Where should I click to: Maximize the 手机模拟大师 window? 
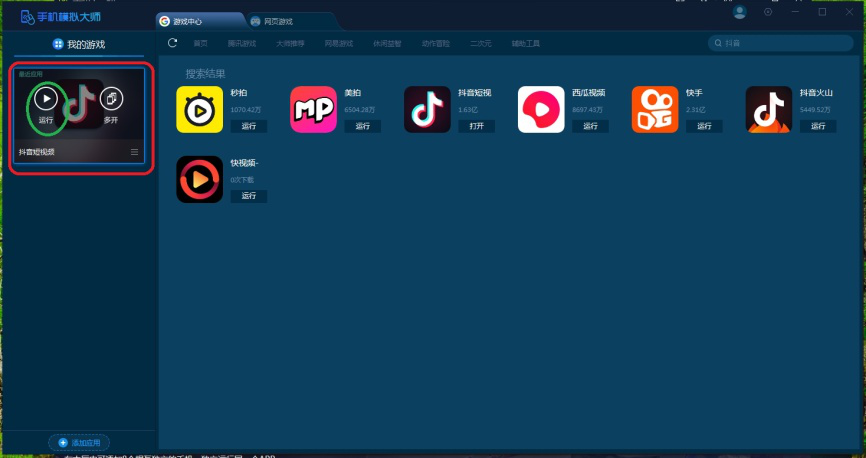click(822, 12)
